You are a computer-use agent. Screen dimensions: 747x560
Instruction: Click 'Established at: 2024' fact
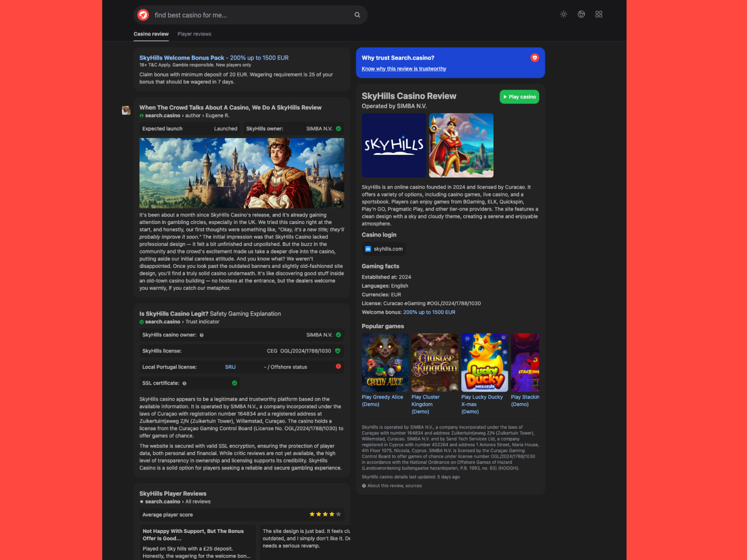point(387,277)
